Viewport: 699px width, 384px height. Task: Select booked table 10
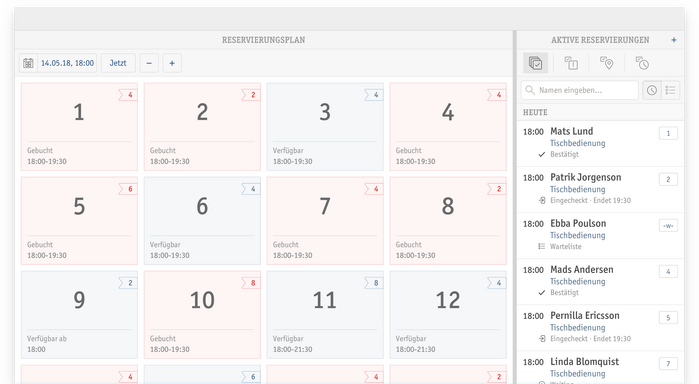(x=202, y=315)
